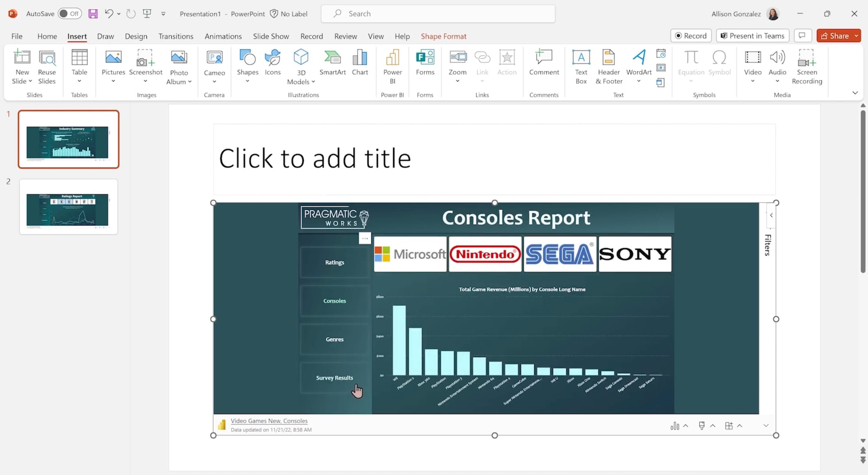Add a Comment
Screen dimensions: 868x475
544,62
